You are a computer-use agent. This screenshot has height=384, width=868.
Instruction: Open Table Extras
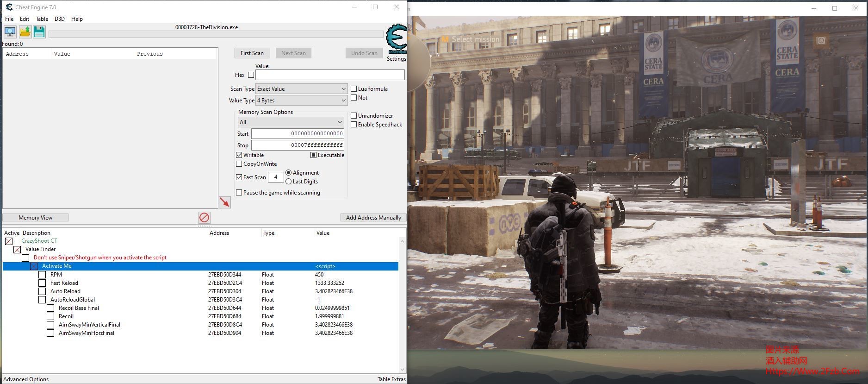coord(391,379)
